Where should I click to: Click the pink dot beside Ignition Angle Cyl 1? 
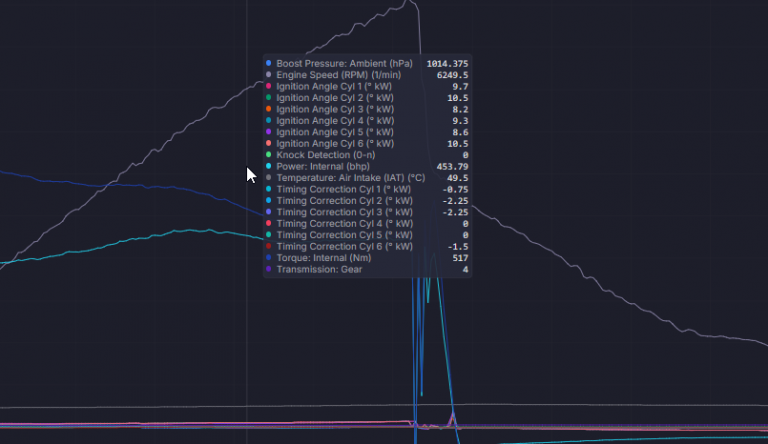[x=268, y=86]
